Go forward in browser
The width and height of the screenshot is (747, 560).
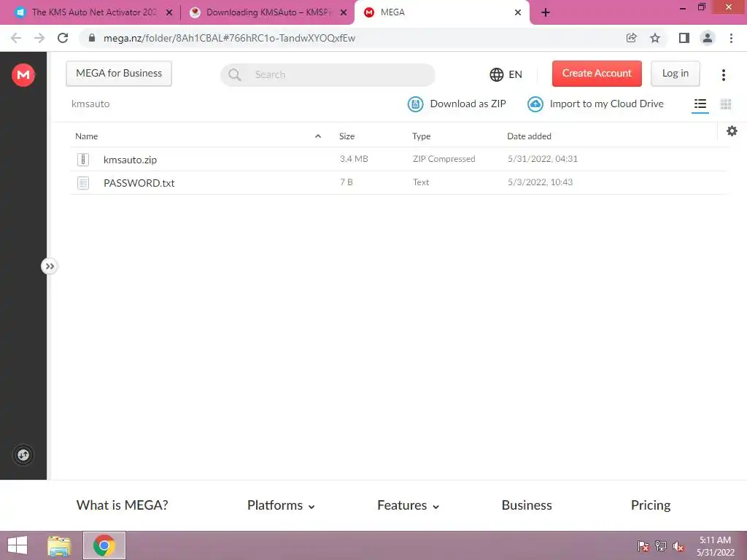point(39,38)
